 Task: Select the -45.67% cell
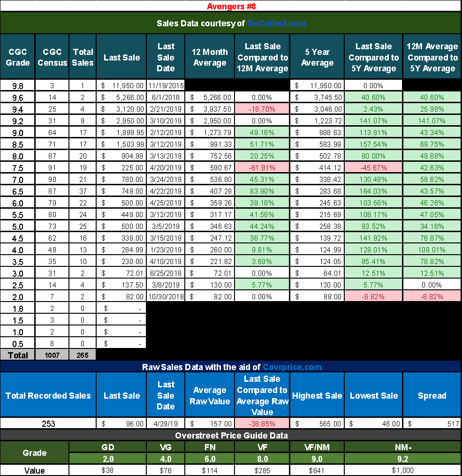(373, 167)
